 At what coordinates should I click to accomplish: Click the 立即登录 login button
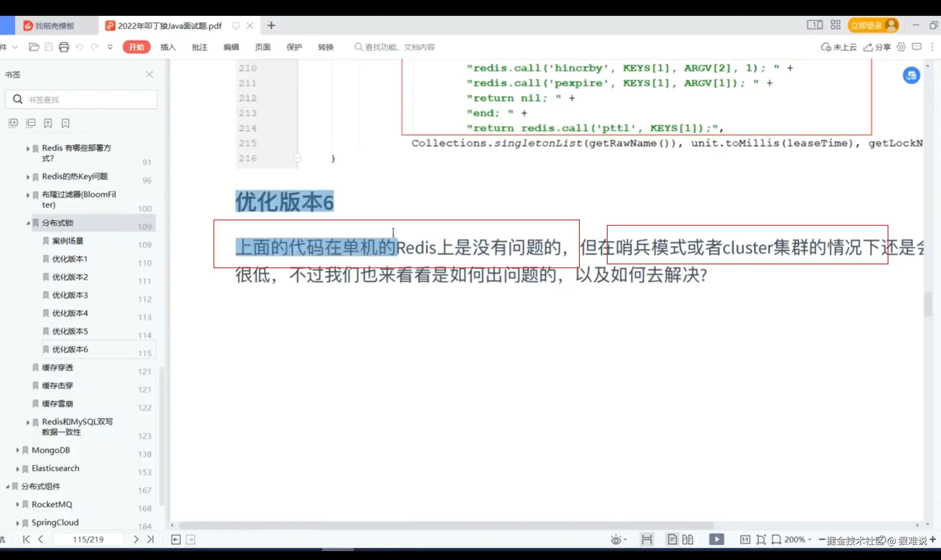867,26
